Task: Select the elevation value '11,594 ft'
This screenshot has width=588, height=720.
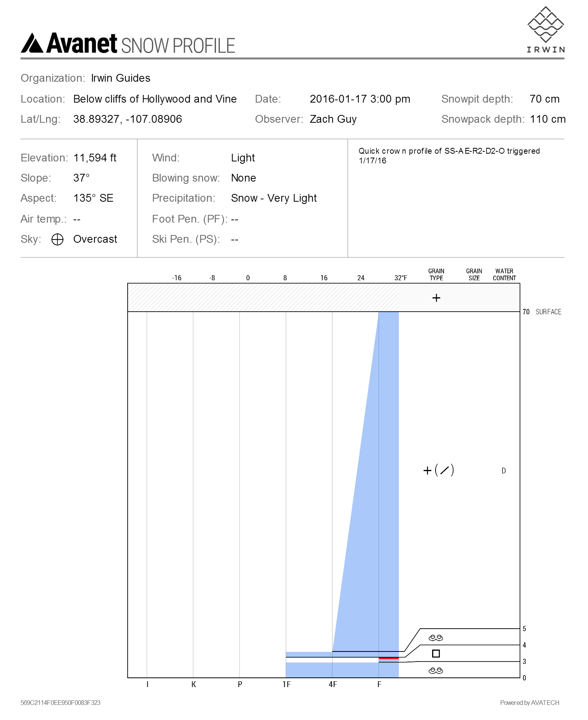Action: [95, 158]
